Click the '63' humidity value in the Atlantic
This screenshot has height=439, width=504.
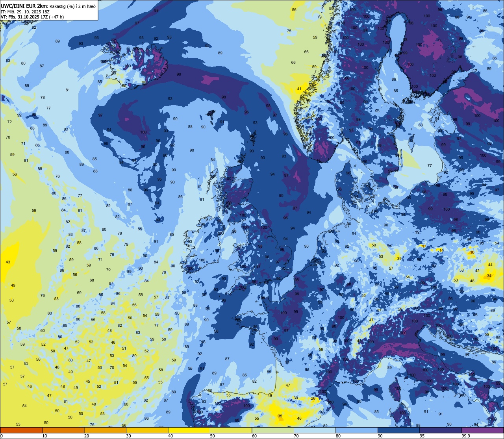pyautogui.click(x=26, y=363)
